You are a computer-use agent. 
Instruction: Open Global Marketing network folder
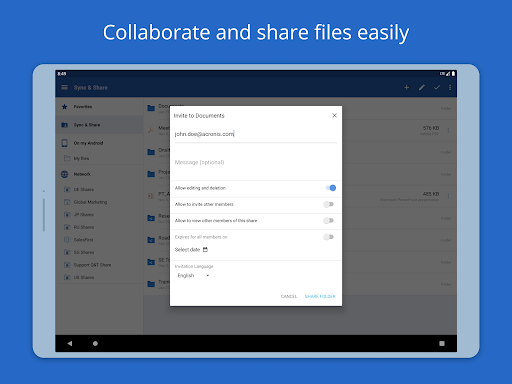point(100,202)
